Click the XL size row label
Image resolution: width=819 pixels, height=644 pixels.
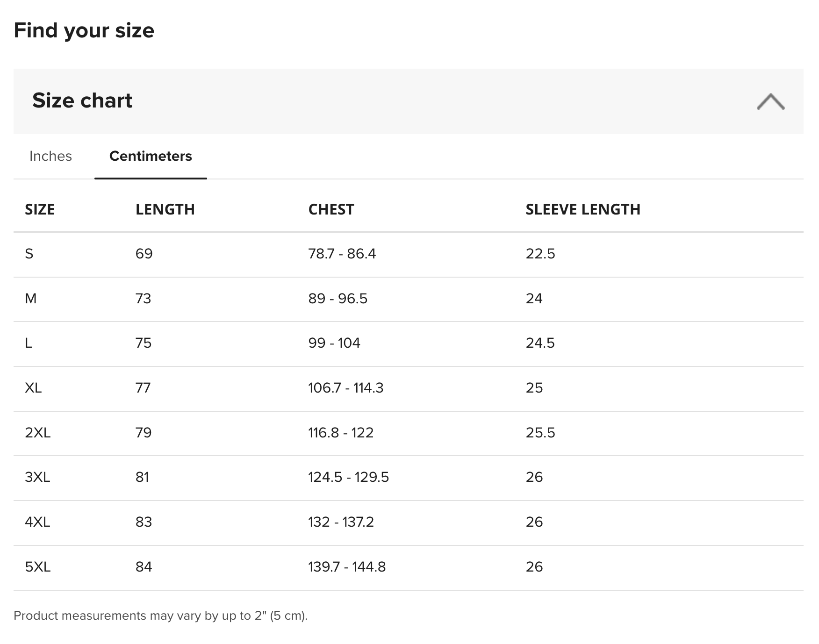tap(33, 388)
